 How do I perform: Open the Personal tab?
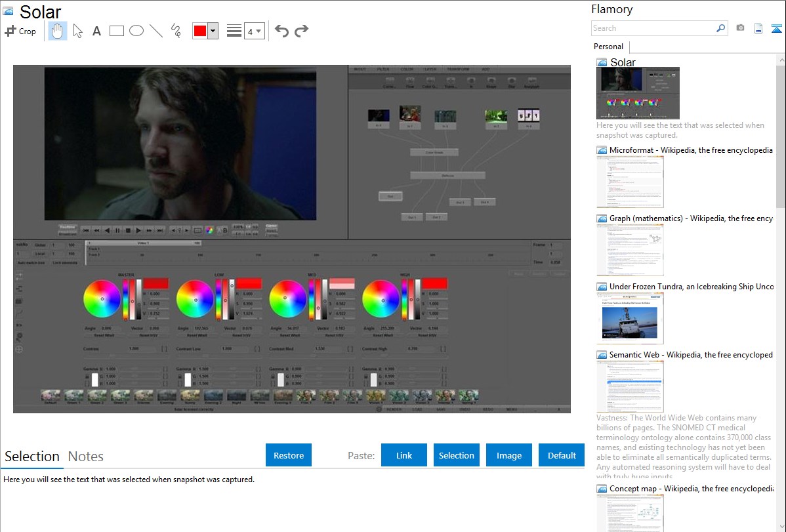pos(608,47)
